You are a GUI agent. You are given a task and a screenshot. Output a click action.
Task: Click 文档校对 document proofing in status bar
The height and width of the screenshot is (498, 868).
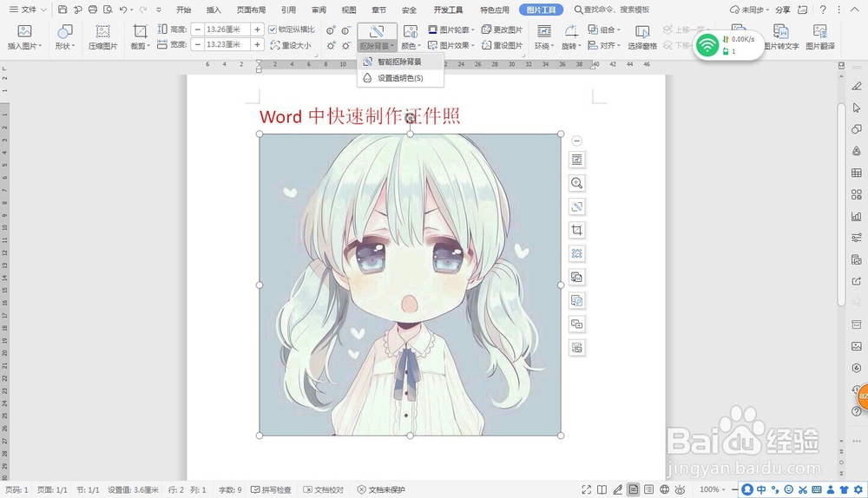coord(324,489)
